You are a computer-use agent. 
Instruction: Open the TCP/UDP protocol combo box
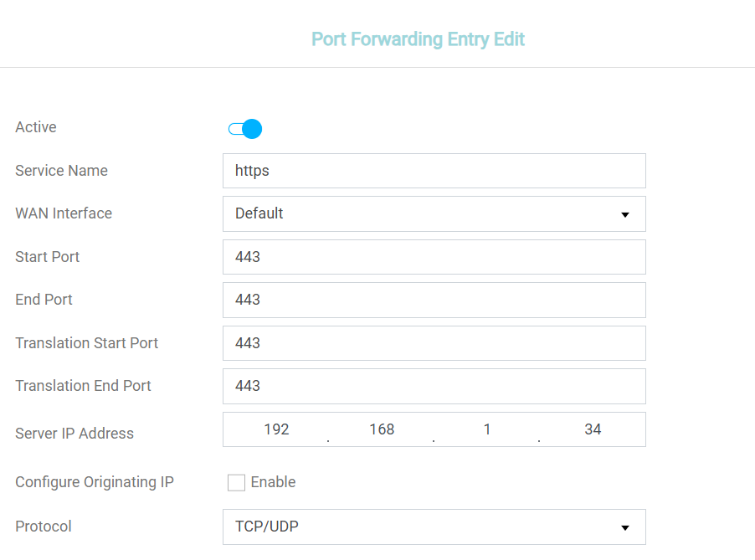[x=434, y=527]
